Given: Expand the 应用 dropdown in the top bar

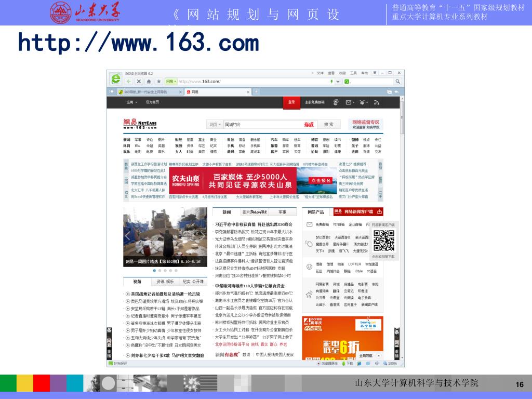Looking at the screenshot, I should click(132, 102).
